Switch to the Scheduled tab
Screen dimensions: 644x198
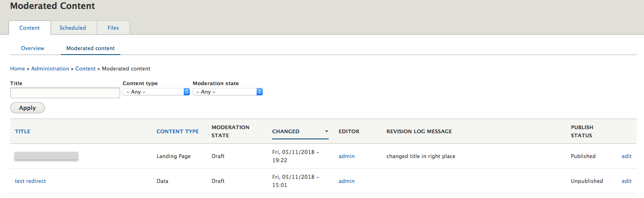click(x=73, y=28)
